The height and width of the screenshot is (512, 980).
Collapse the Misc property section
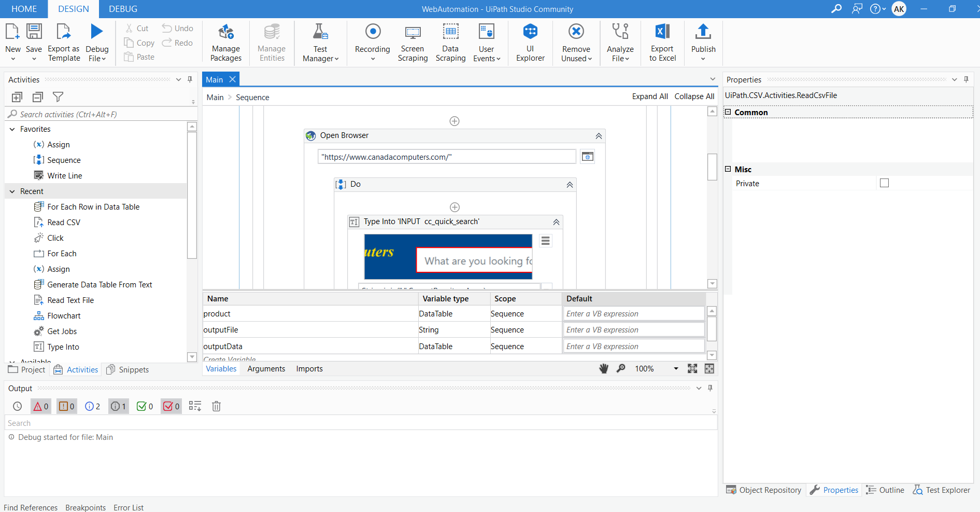tap(728, 169)
